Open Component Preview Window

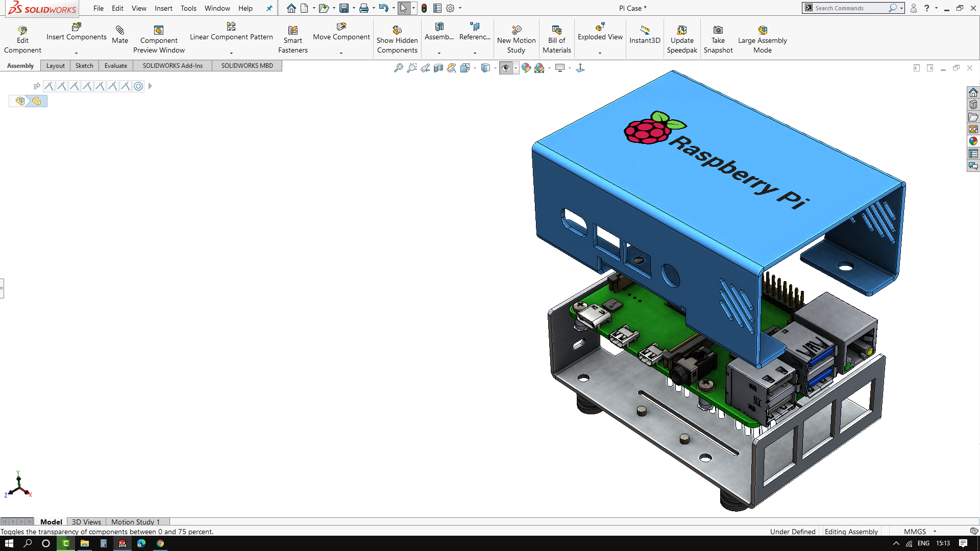tap(159, 39)
